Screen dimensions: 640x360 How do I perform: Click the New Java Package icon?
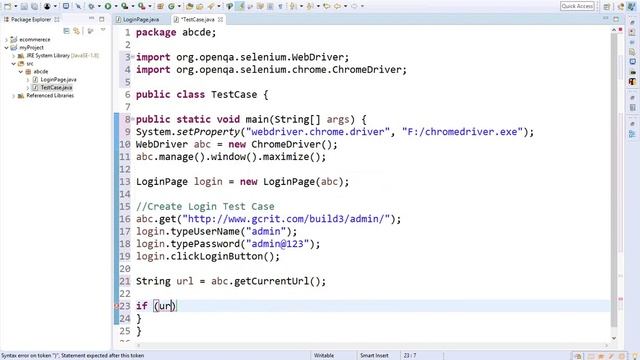[160, 6]
